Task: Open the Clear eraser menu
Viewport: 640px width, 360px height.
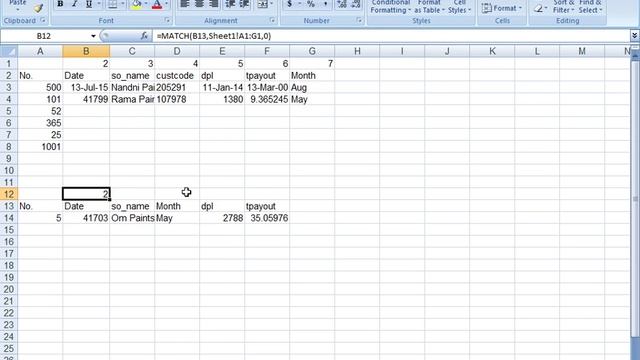Action: pos(540,8)
